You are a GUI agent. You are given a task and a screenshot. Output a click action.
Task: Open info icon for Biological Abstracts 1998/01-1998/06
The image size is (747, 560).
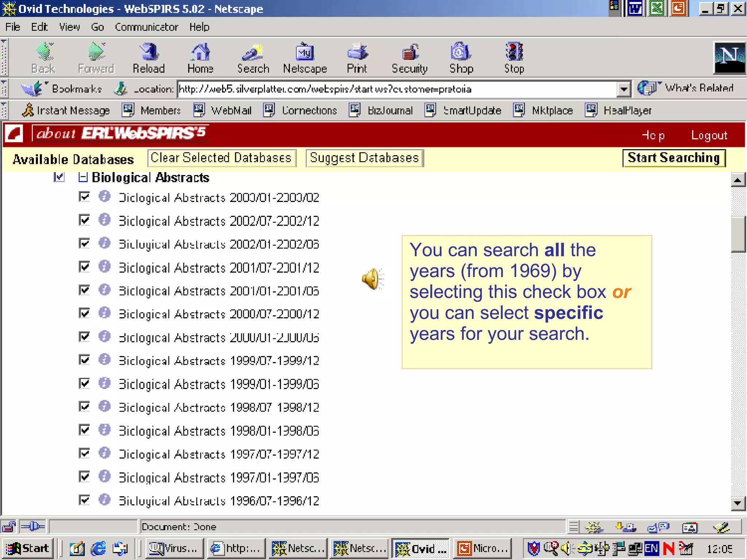(104, 430)
